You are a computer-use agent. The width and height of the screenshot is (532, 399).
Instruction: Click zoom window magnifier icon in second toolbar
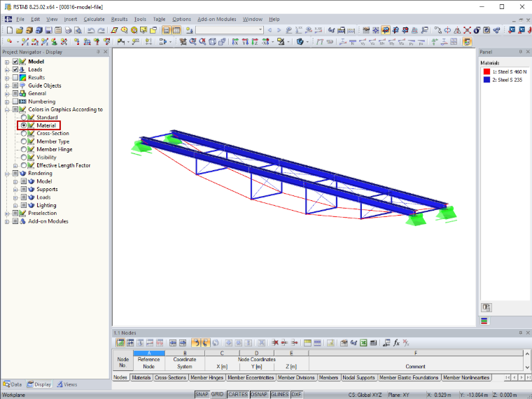click(193, 42)
